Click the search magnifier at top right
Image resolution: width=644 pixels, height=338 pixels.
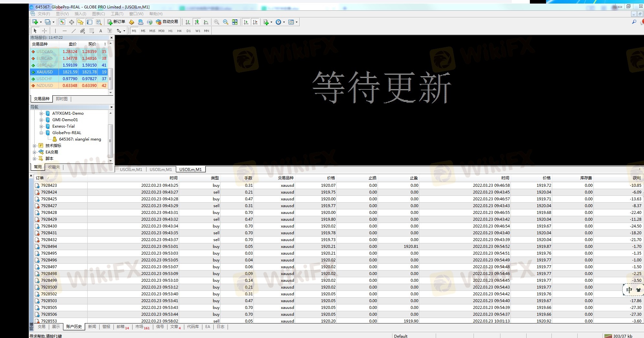coord(634,22)
